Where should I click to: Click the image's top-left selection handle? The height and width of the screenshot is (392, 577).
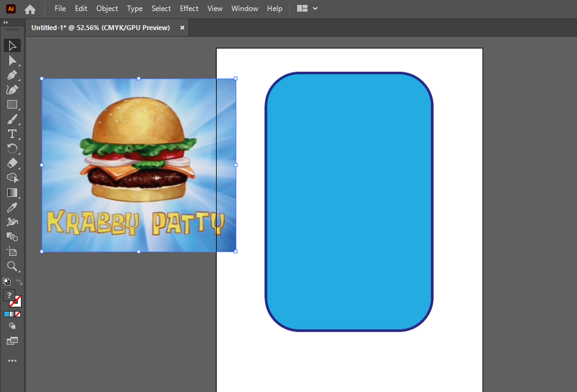tap(42, 78)
